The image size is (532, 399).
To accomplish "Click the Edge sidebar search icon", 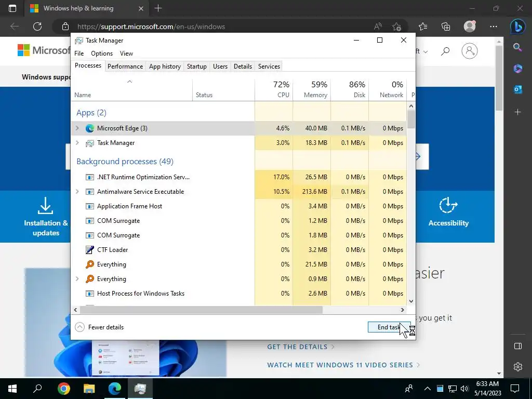I will coord(517,47).
